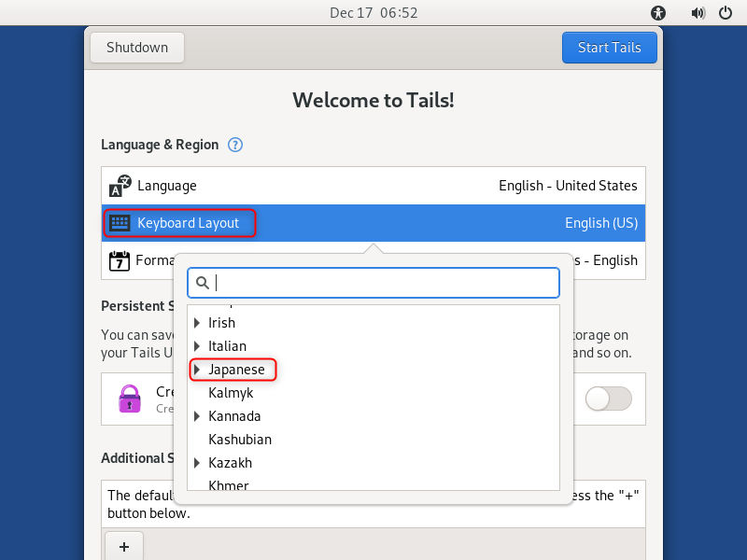Click the Language & Region help icon
The image size is (747, 560).
point(235,145)
